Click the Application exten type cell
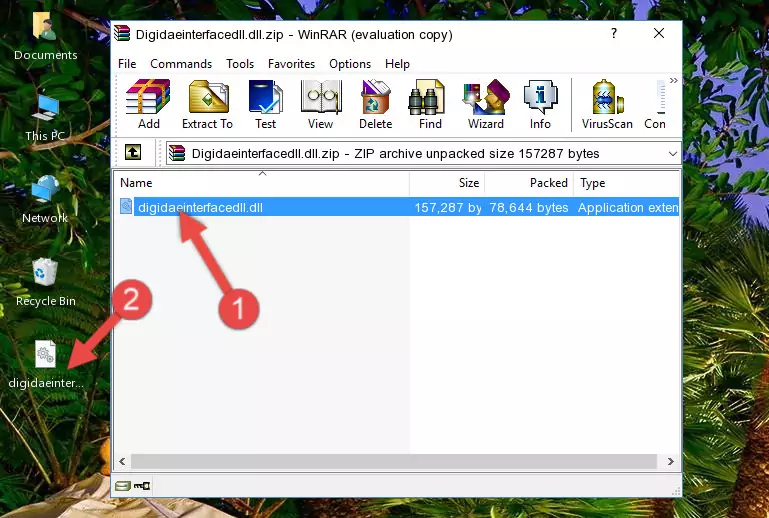This screenshot has width=769, height=518. coord(628,207)
